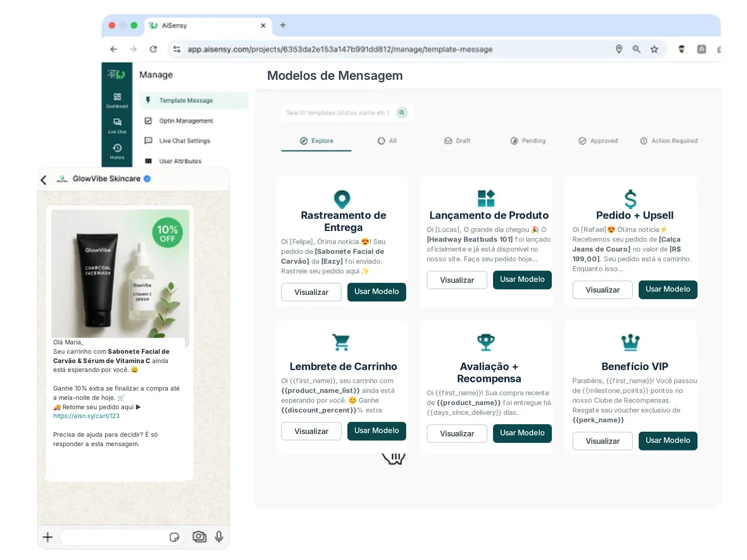
Task: Click the search magnifier in the templates search
Action: [x=402, y=112]
